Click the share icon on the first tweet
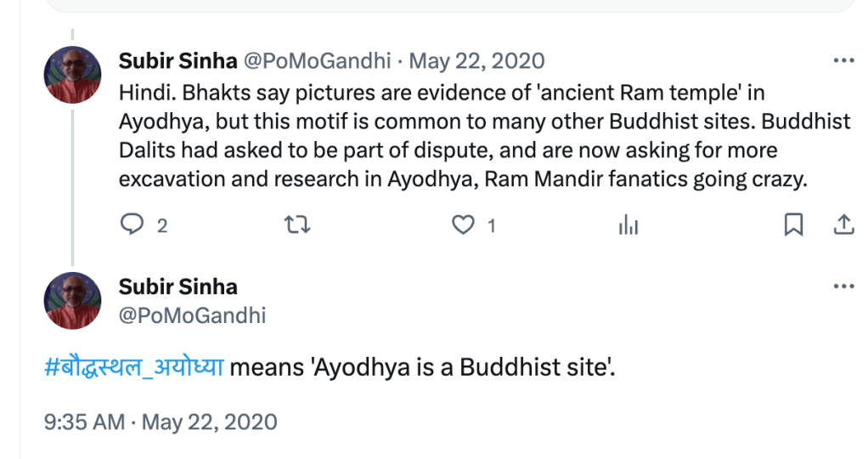The width and height of the screenshot is (868, 459). [x=843, y=224]
